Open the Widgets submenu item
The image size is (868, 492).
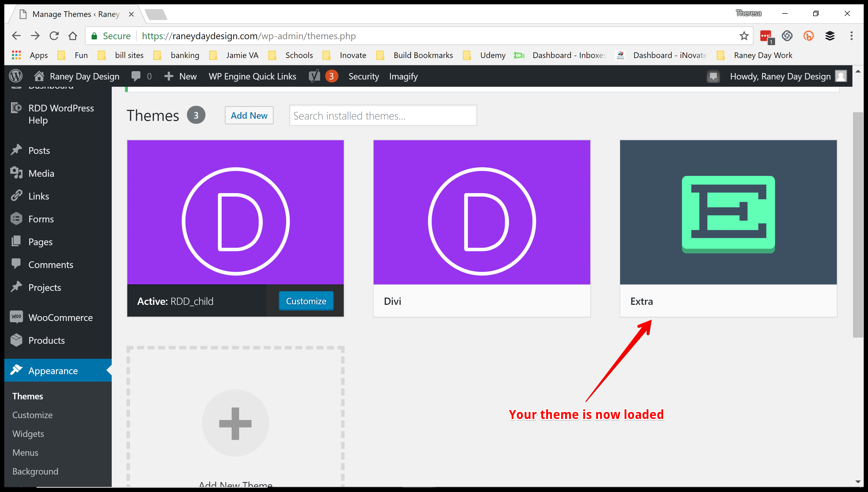28,434
